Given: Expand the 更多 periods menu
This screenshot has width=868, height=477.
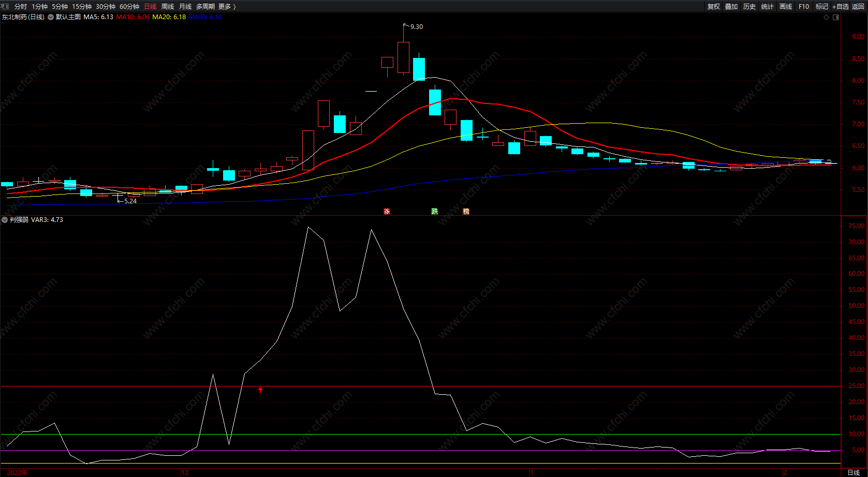Looking at the screenshot, I should pos(227,7).
